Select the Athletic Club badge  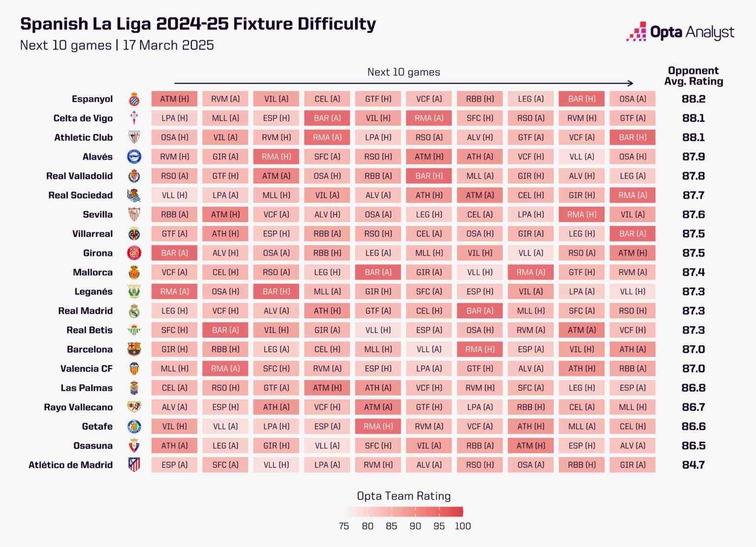click(134, 138)
